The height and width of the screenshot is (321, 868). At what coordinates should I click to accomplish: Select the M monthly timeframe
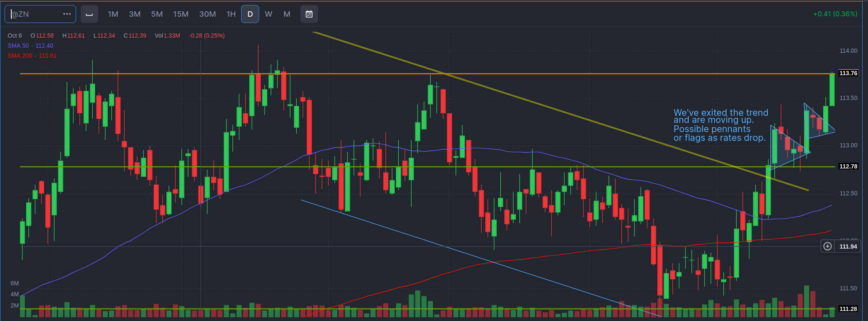287,14
